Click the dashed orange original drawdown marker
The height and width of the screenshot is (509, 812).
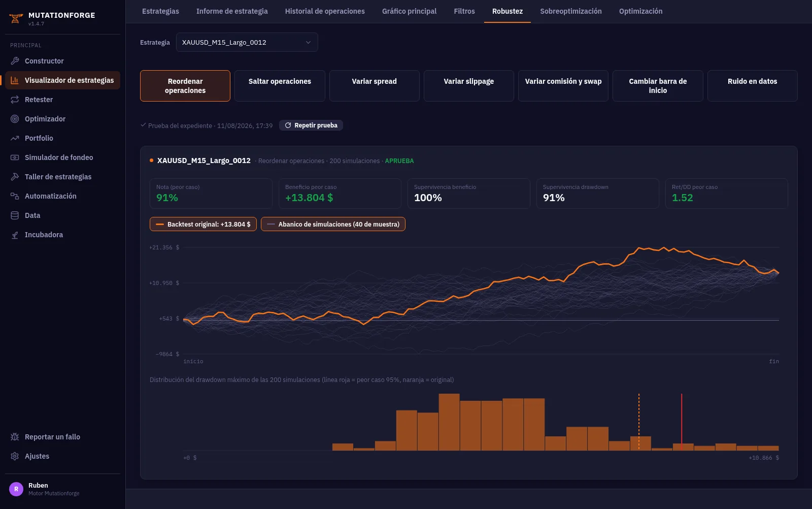coord(639,422)
